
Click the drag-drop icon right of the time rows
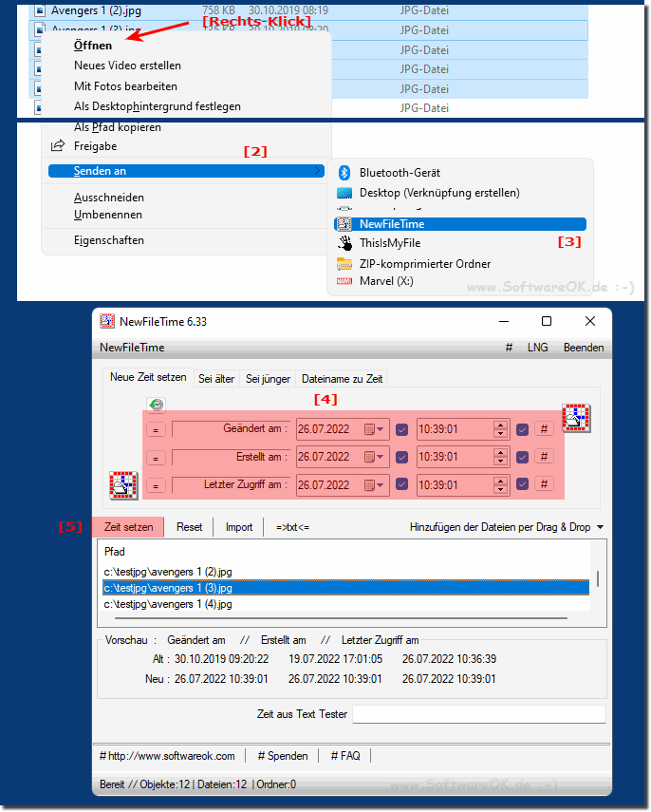click(x=576, y=419)
